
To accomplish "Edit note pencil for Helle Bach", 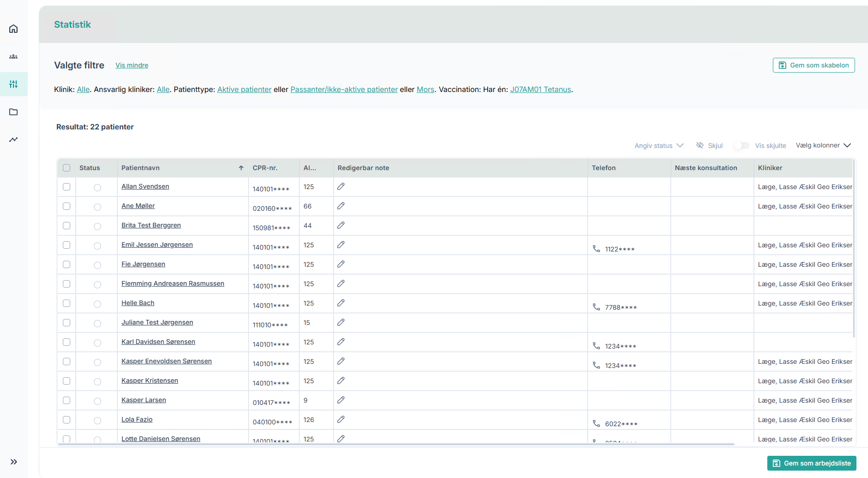I will point(341,303).
